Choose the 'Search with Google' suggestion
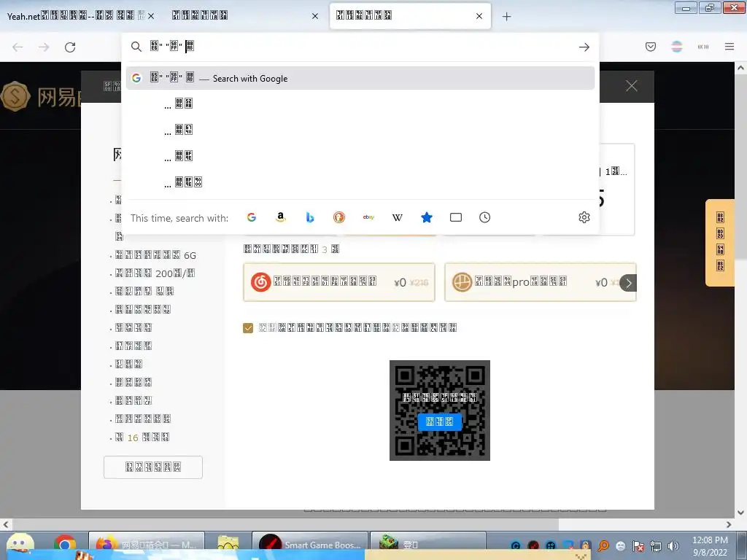Image resolution: width=747 pixels, height=560 pixels. [x=360, y=78]
